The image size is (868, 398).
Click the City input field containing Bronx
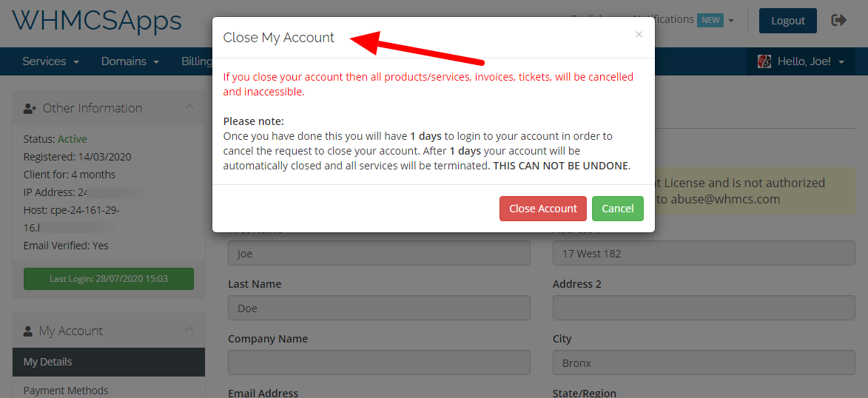[704, 362]
